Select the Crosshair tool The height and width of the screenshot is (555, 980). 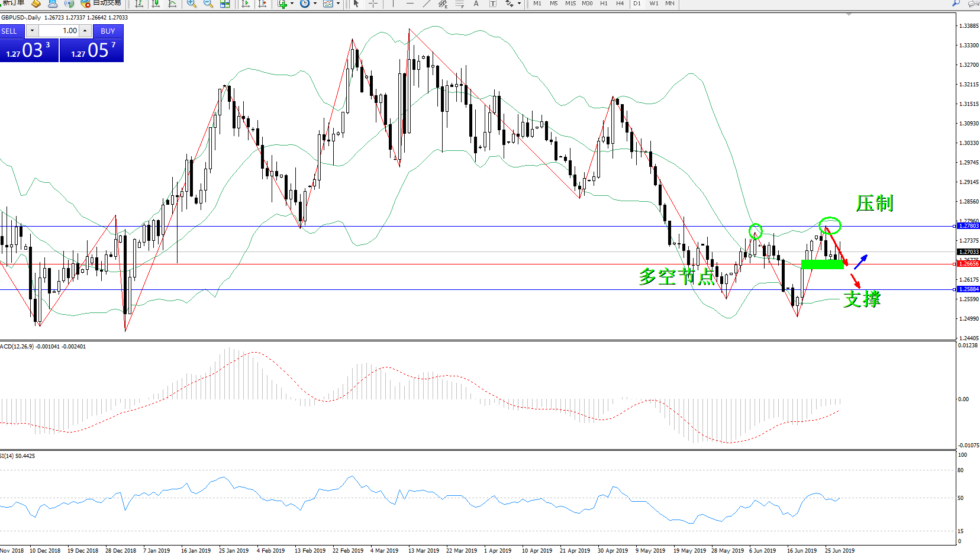point(373,3)
